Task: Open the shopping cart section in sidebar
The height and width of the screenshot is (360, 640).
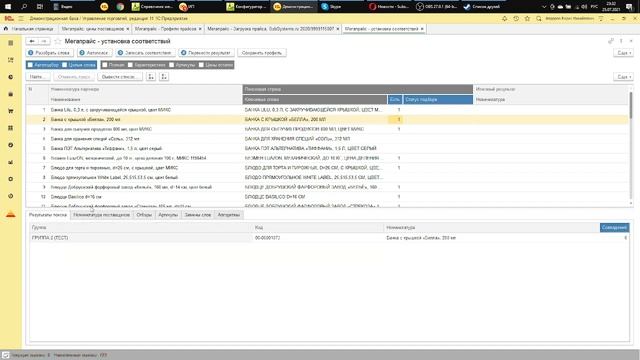Action: tap(11, 111)
